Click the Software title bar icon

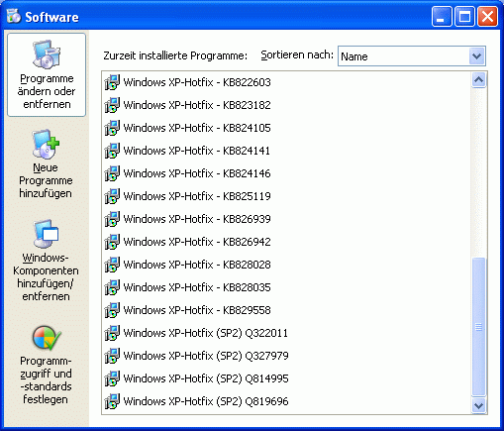14,16
